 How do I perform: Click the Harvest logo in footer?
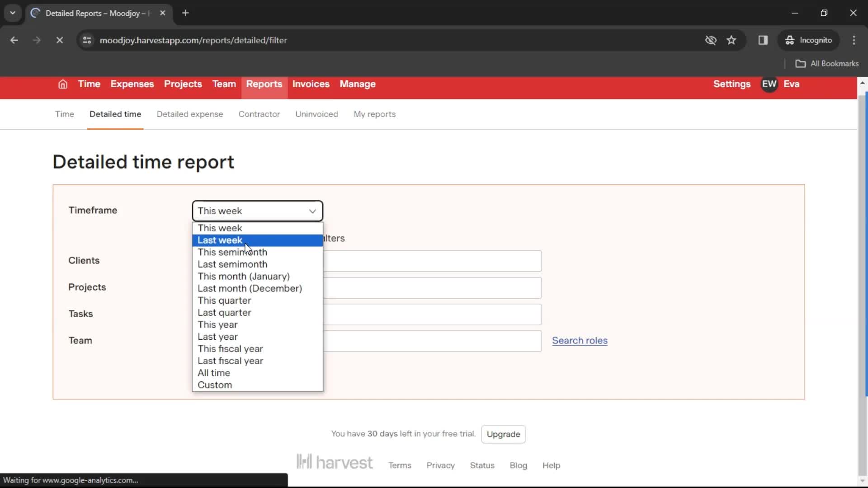pos(335,462)
